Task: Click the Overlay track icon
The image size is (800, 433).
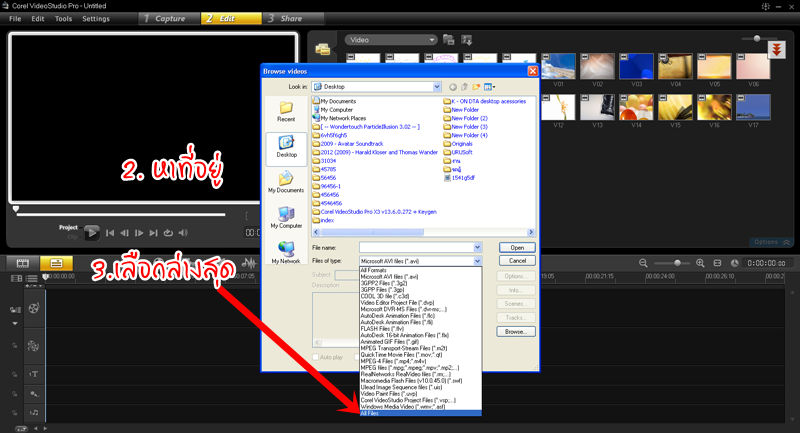Action: click(x=33, y=346)
